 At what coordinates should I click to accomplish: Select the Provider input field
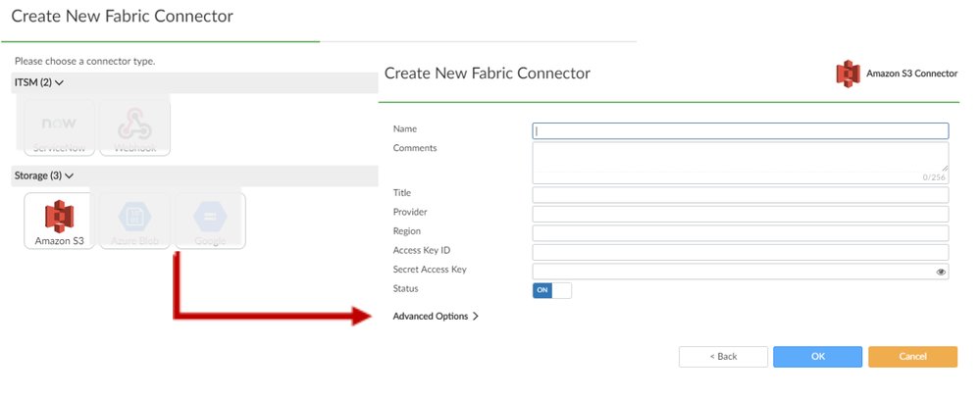[741, 214]
